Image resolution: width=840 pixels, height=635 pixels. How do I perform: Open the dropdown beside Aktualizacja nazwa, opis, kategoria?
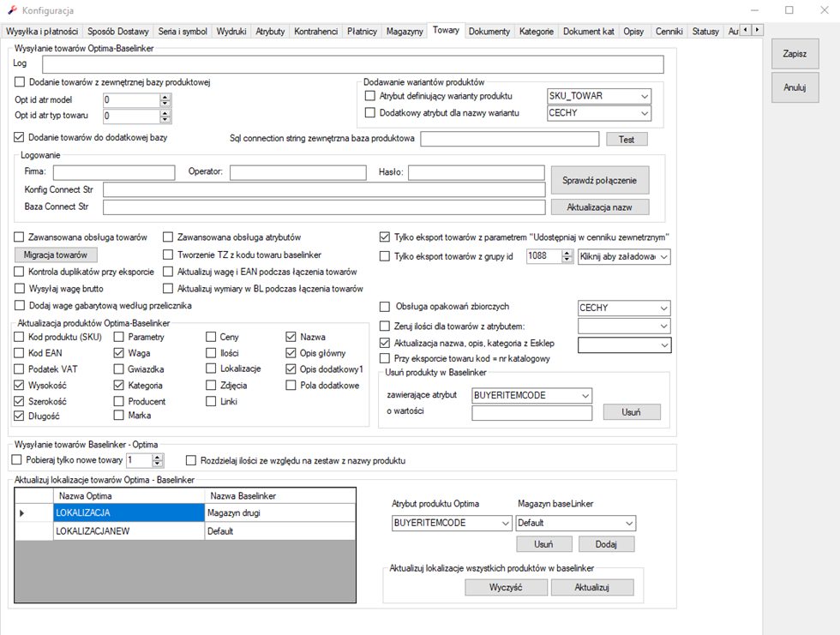pos(664,345)
